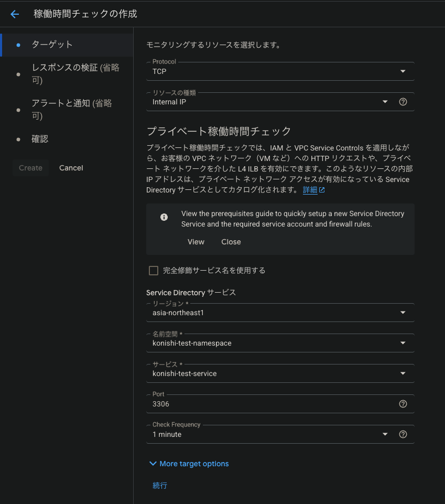Click external link icon next to 詳細

click(x=322, y=190)
